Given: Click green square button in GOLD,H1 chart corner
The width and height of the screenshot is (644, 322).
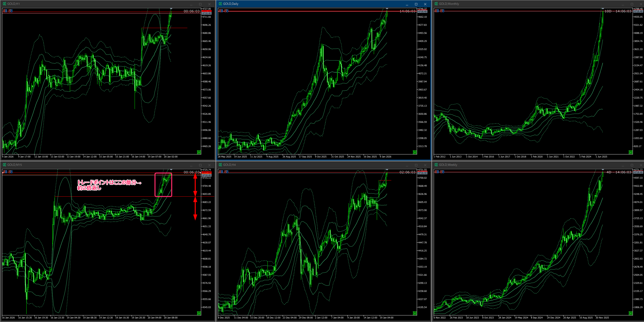Looking at the screenshot, I should click(199, 152).
